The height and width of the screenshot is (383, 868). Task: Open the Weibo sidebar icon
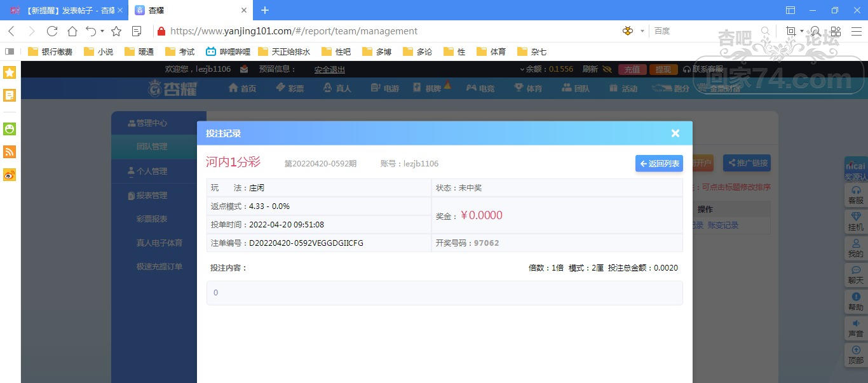coord(10,175)
